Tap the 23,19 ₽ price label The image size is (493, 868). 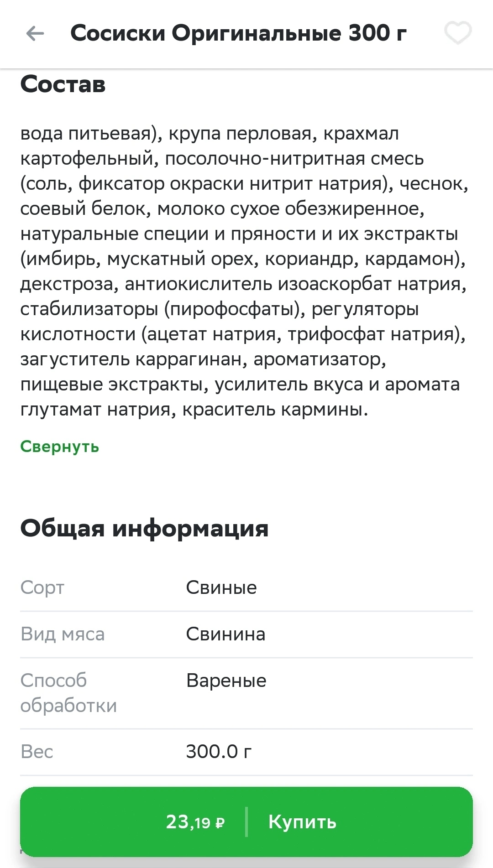coord(195,822)
